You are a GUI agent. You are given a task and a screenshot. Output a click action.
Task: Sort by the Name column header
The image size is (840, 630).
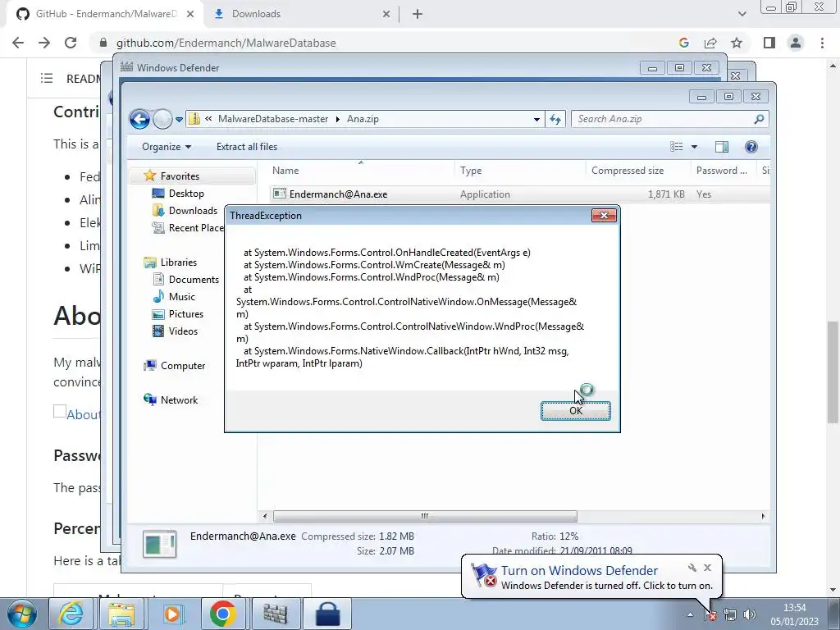361,171
